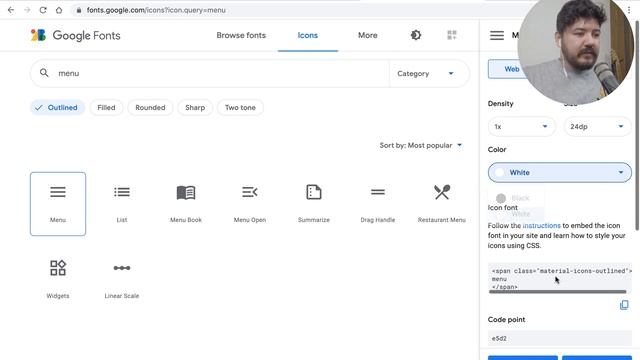The image size is (640, 360).
Task: Select the Widgets icon
Action: tap(58, 280)
